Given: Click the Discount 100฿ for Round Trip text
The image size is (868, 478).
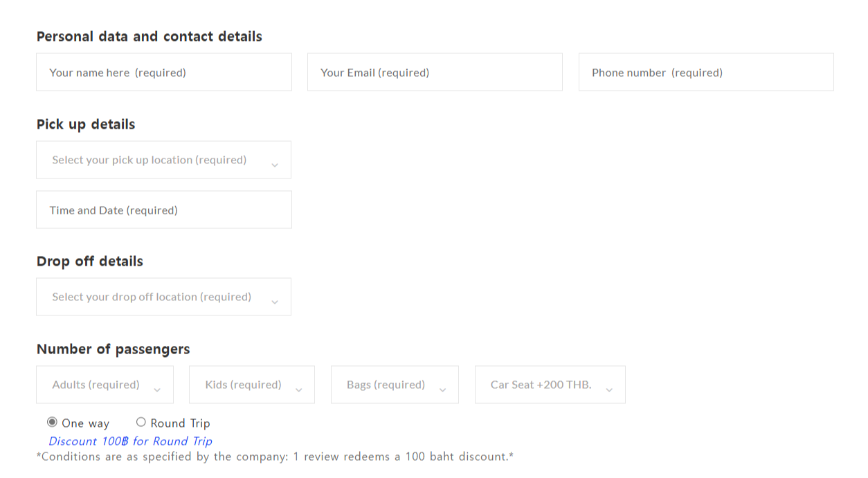Looking at the screenshot, I should click(130, 441).
